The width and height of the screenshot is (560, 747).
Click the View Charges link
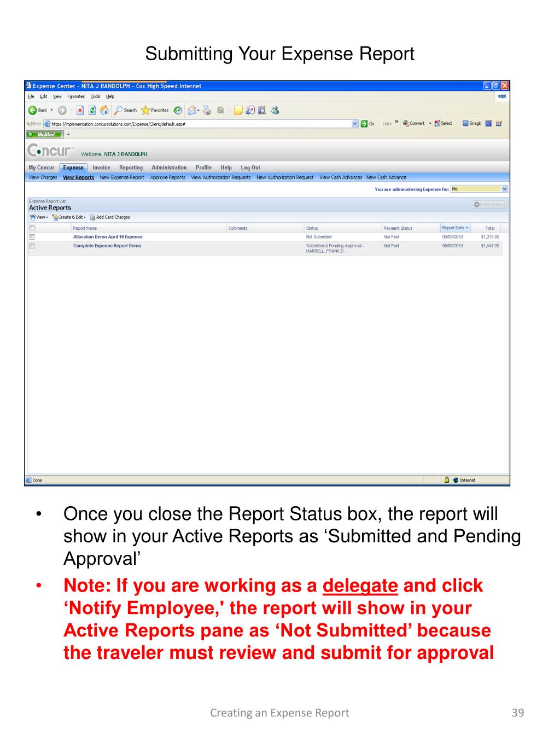coord(43,177)
